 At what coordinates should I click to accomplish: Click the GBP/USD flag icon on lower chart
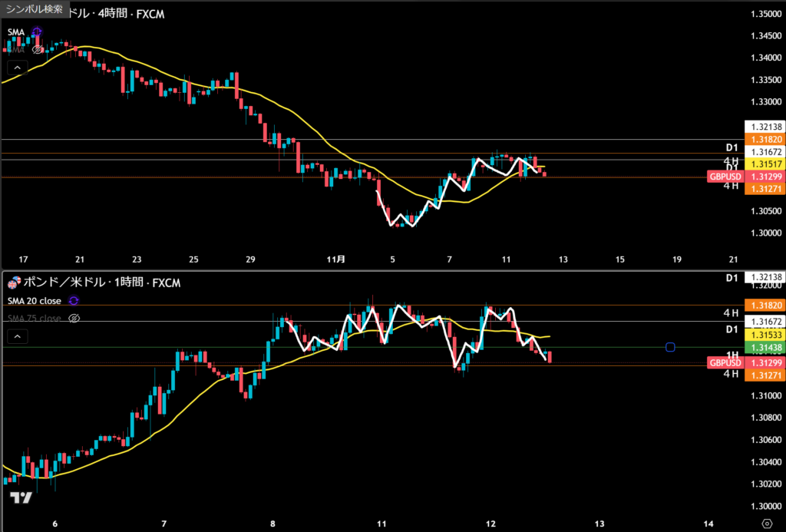12,283
